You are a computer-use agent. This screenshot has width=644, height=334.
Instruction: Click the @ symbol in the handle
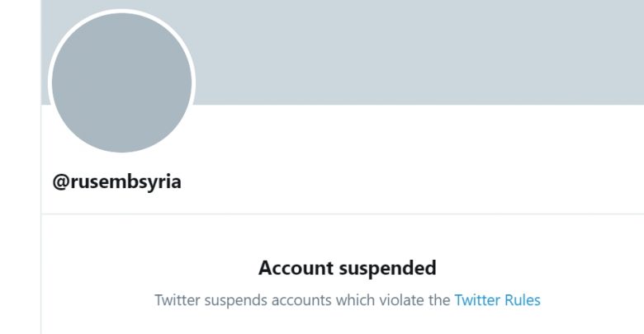pyautogui.click(x=60, y=182)
